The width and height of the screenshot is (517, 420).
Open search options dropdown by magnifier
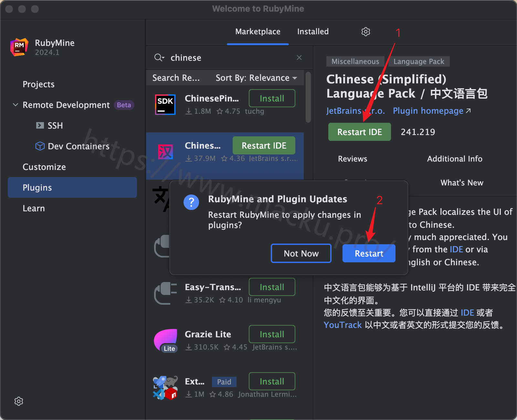(x=164, y=58)
